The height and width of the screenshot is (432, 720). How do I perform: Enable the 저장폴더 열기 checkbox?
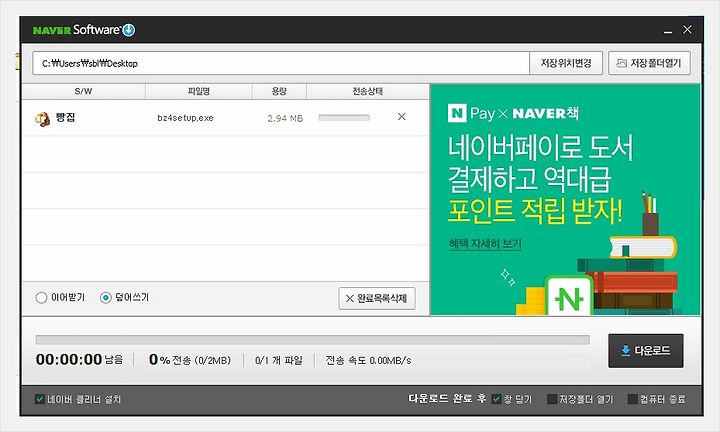(x=552, y=399)
